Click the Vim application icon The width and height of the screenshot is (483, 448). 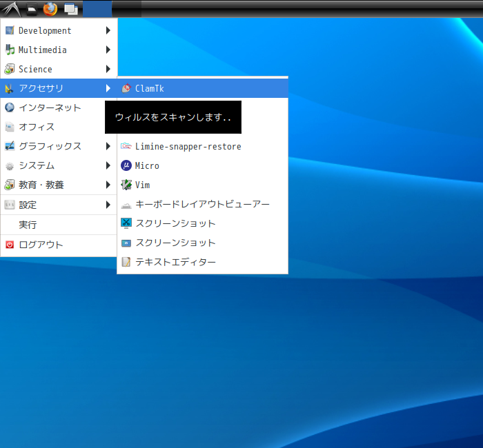[x=126, y=185]
